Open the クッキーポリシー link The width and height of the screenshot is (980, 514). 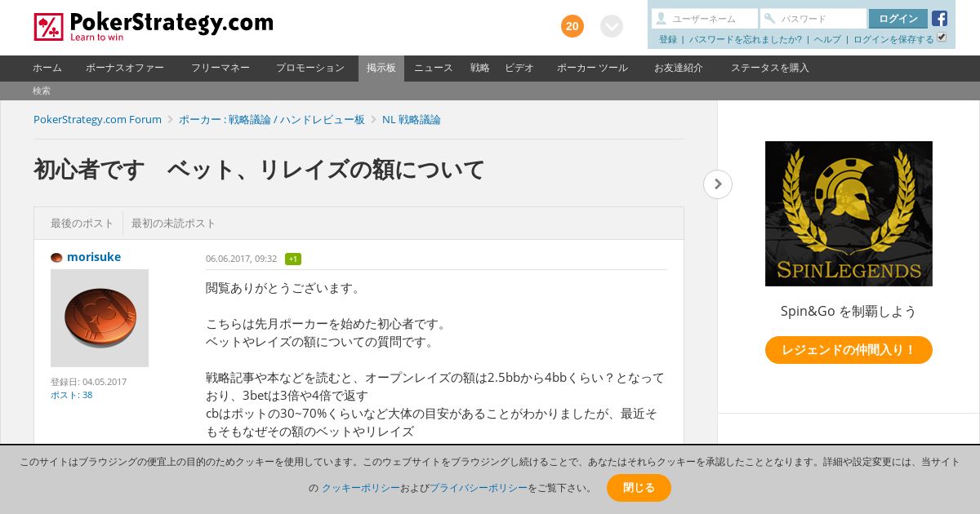click(x=360, y=488)
